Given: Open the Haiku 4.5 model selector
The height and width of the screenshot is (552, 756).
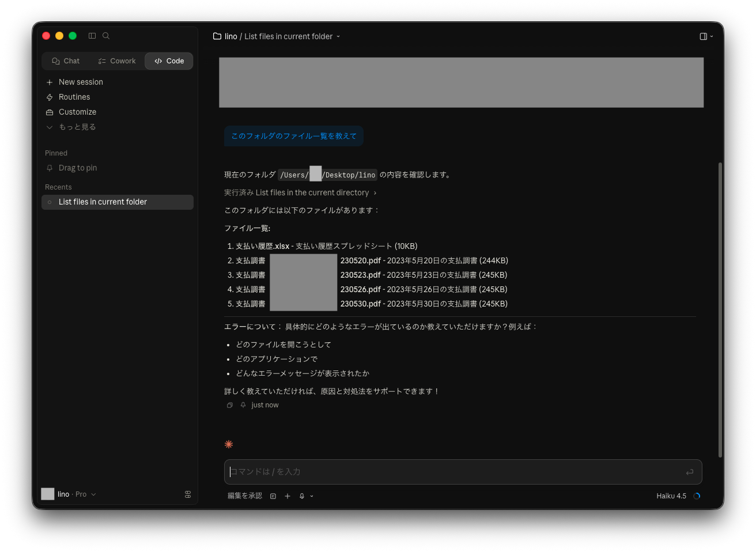Looking at the screenshot, I should [671, 496].
